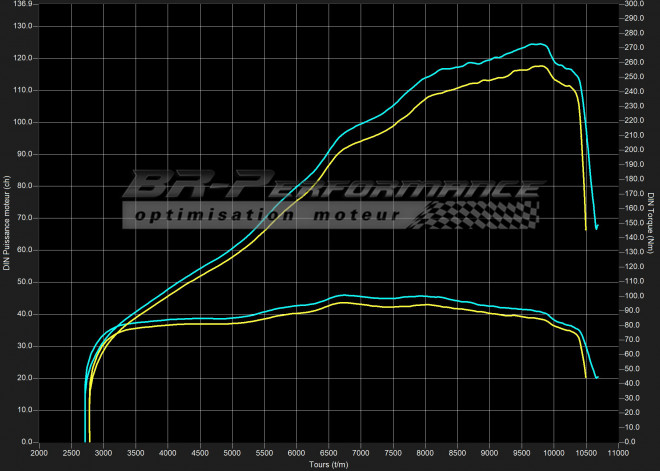
Task: Click the BR-Performance watermark logo
Action: tap(330, 186)
